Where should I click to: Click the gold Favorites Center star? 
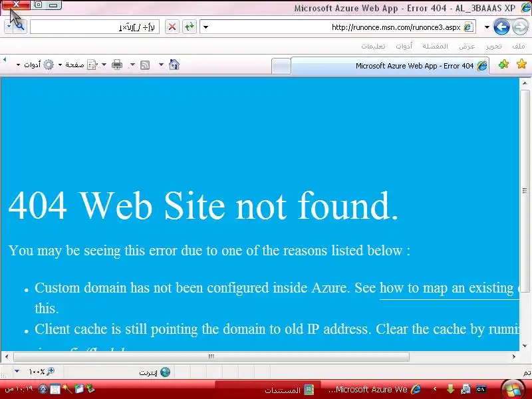point(521,64)
